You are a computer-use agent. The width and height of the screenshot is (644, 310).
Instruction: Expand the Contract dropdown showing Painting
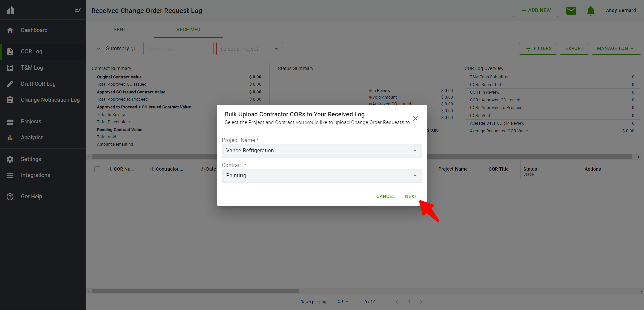pyautogui.click(x=322, y=176)
